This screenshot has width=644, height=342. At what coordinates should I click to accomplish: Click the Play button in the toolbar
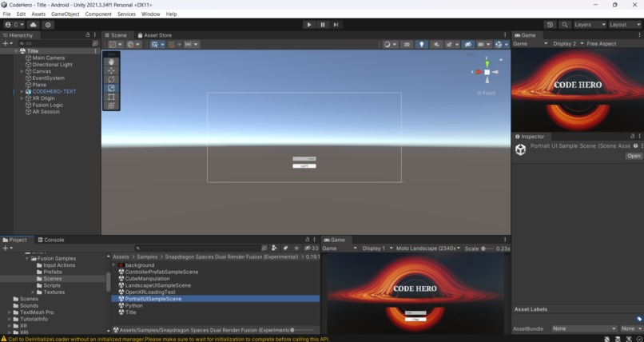[x=309, y=25]
